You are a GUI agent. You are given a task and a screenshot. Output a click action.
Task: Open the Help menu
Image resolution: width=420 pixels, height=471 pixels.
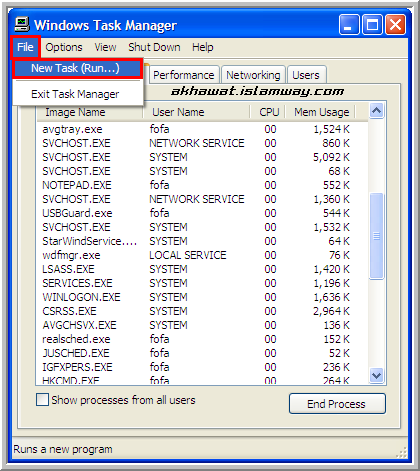coord(203,47)
